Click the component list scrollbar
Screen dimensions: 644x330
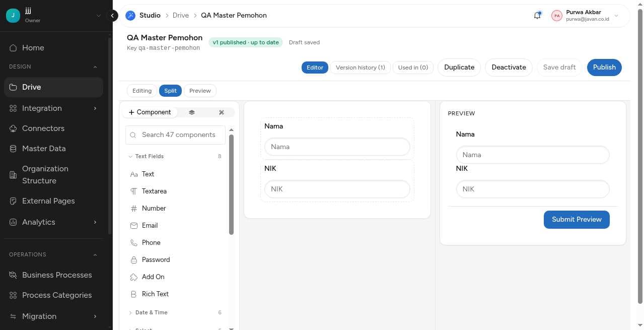231,184
